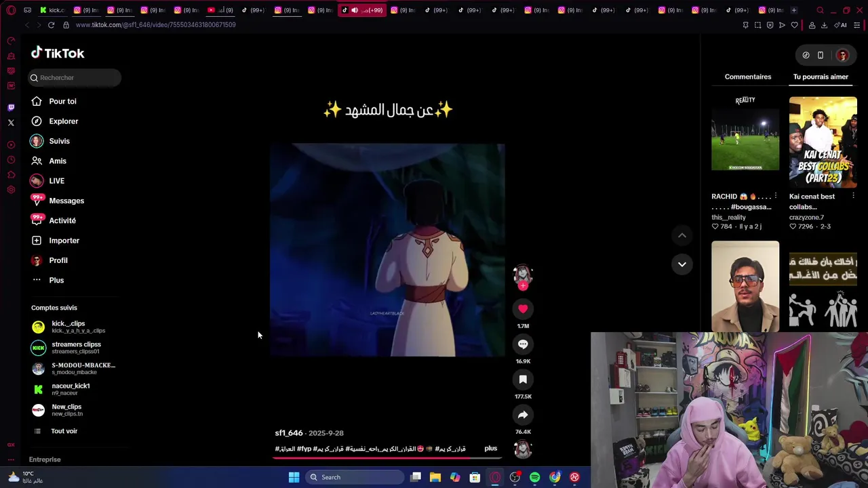868x488 pixels.
Task: Bookmark the video with the save icon
Action: [523, 380]
